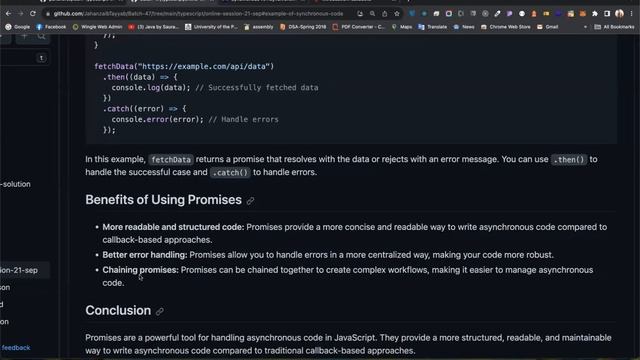640x360 pixels.
Task: View site info via the lock icon
Action: click(48, 14)
